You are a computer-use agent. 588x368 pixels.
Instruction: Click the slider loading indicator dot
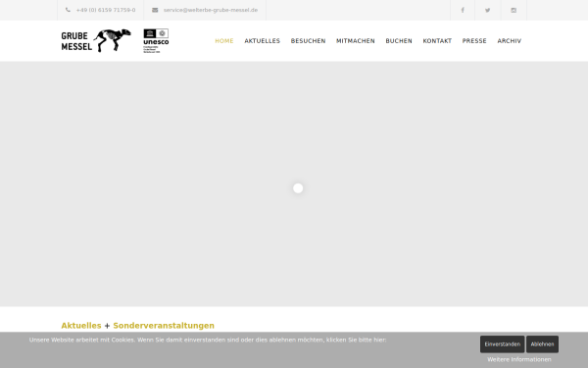(298, 188)
